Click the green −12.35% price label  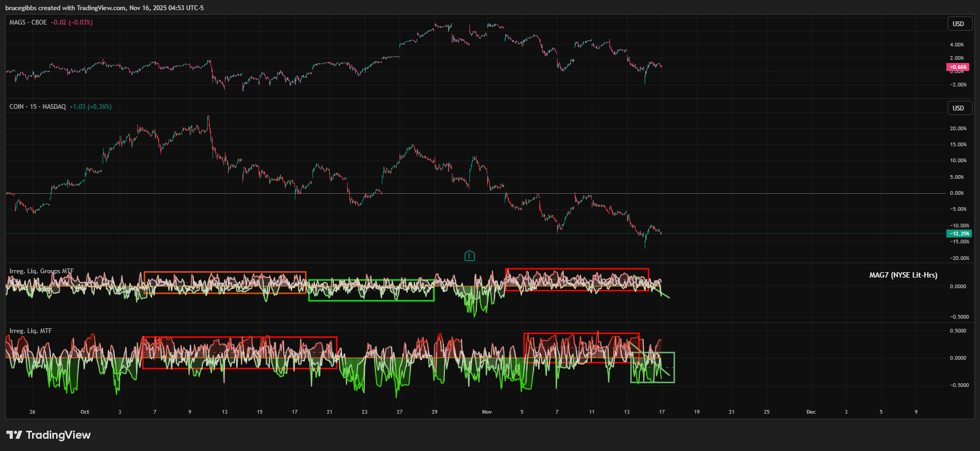(x=959, y=233)
